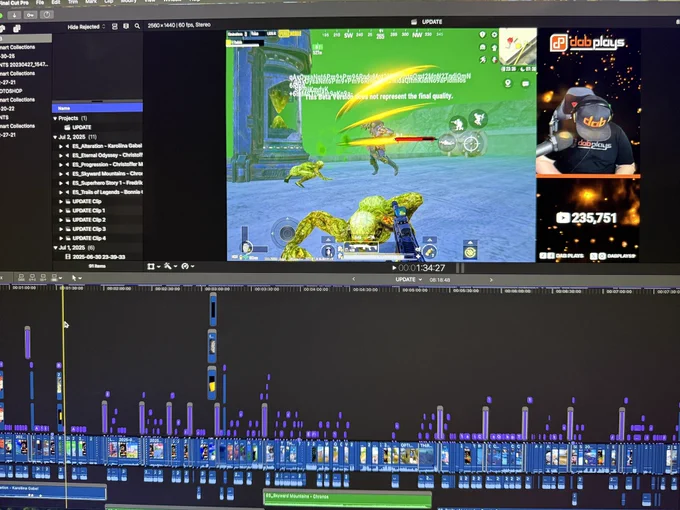The image size is (680, 510).
Task: Open the Mark menu
Action: tap(91, 2)
